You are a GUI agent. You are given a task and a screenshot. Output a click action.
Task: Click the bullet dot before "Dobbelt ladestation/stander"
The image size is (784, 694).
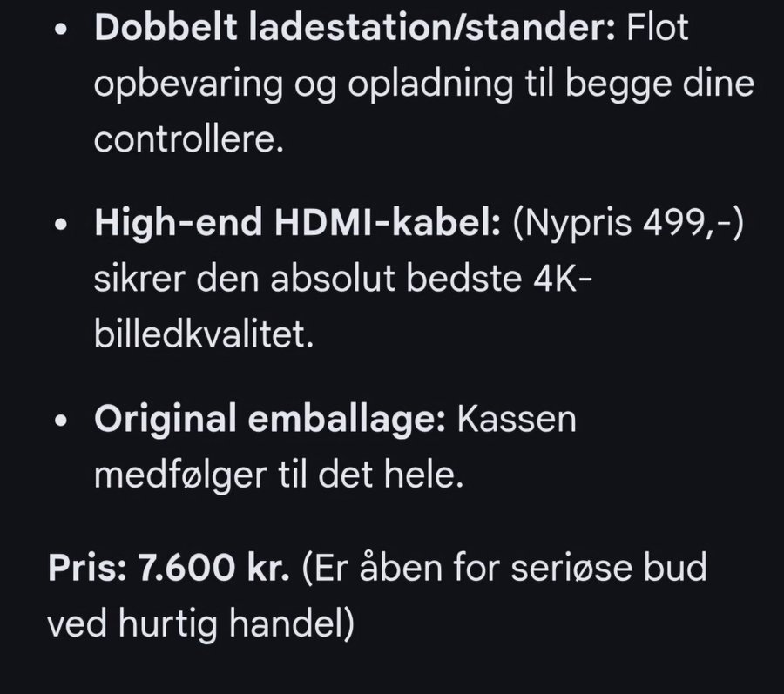(59, 32)
